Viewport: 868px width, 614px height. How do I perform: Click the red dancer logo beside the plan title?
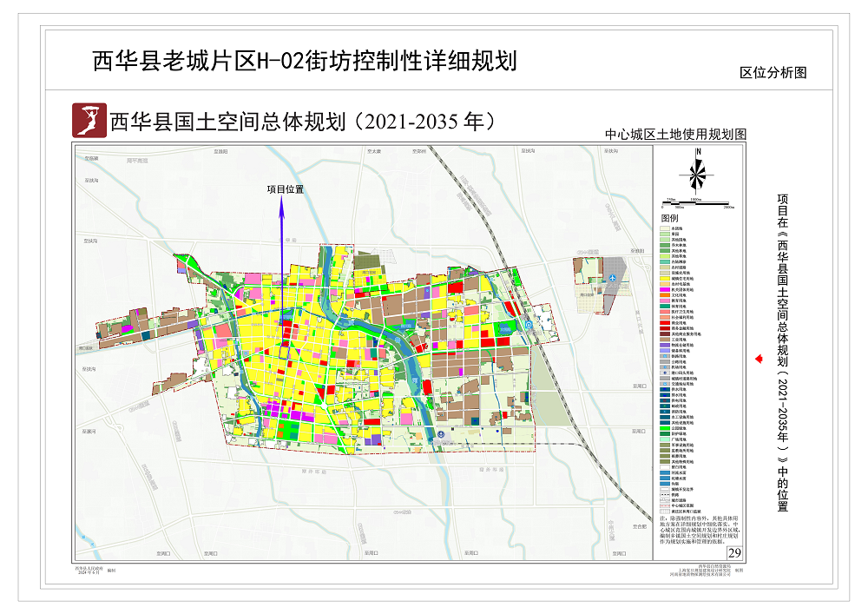[89, 121]
